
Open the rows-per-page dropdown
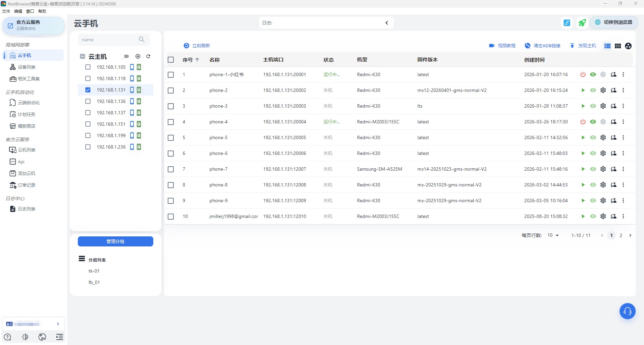point(553,235)
